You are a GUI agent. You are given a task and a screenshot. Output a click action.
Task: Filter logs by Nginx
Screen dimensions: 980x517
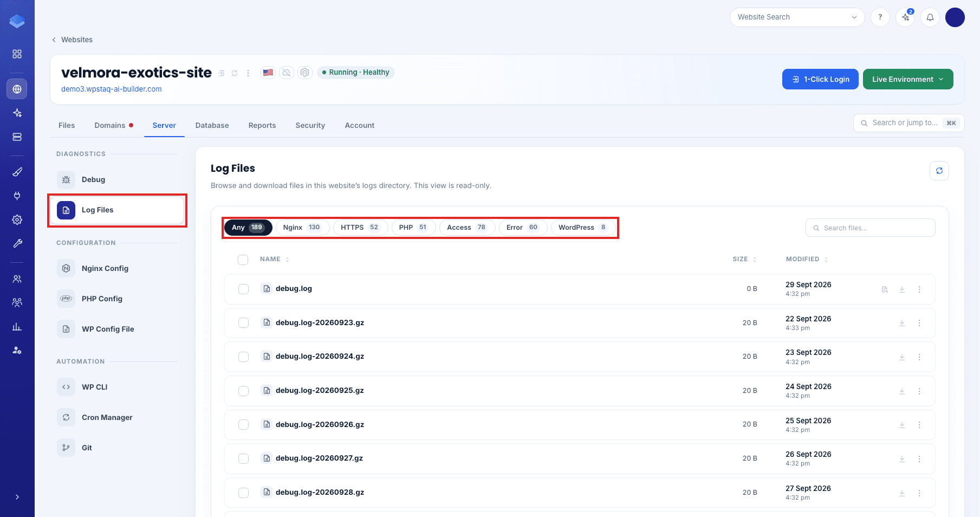click(x=302, y=228)
